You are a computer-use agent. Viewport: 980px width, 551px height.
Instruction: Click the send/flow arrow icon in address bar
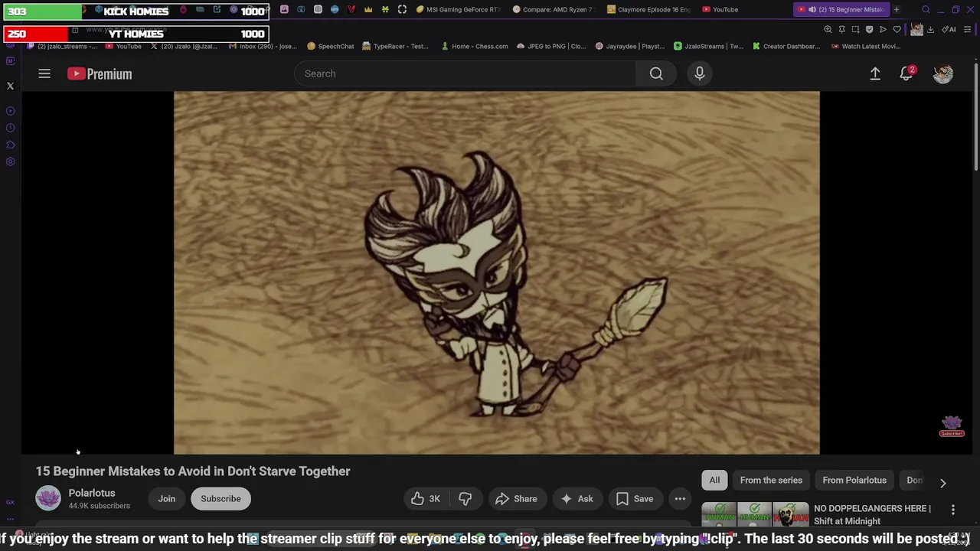coord(883,29)
